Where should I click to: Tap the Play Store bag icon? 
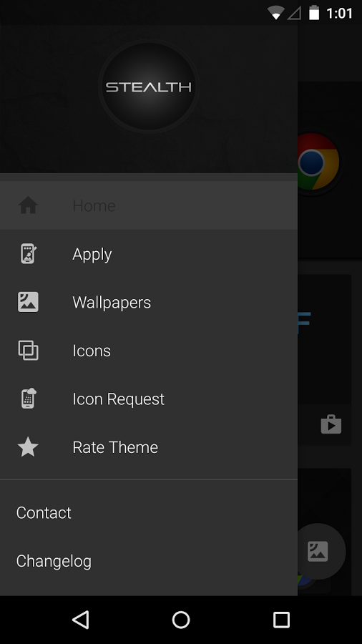pos(331,424)
